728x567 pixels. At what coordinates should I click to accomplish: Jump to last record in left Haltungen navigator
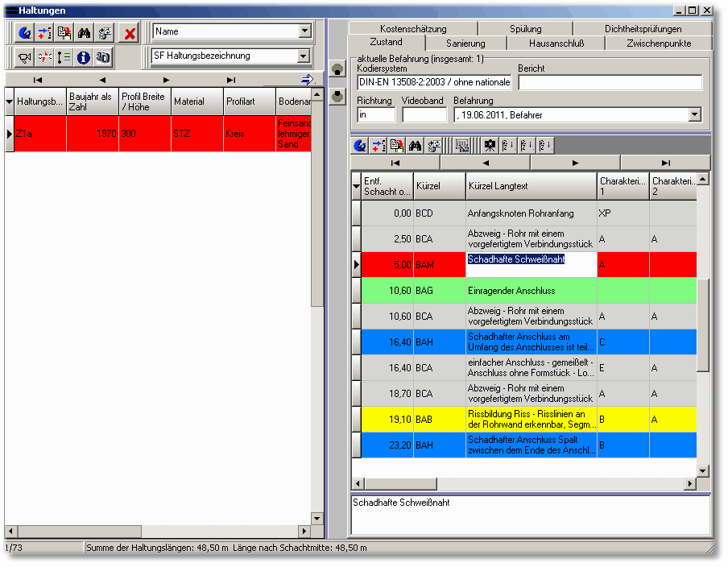click(231, 80)
